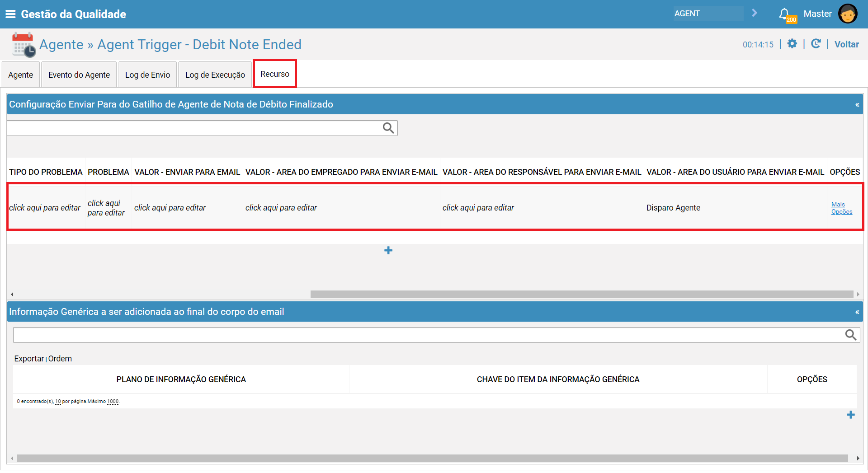Screen dimensions: 868x473
Task: Click the left scroll arrow of the Configuração table
Action: [12, 294]
